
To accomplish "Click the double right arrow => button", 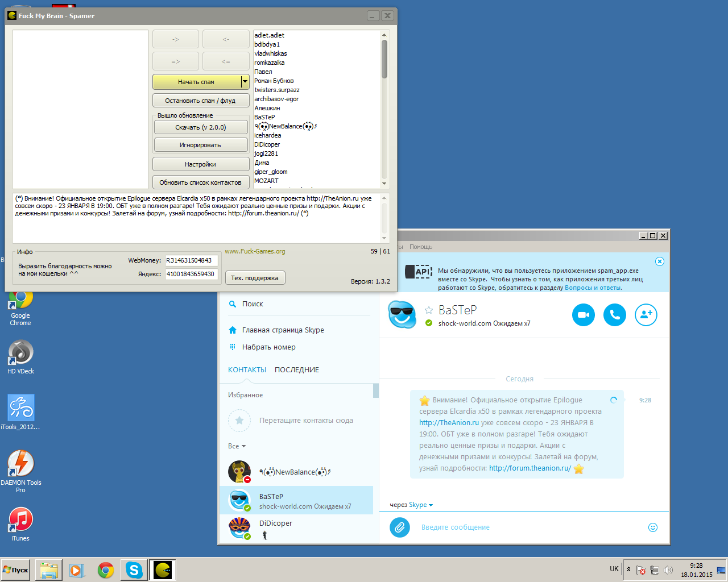I will point(176,61).
